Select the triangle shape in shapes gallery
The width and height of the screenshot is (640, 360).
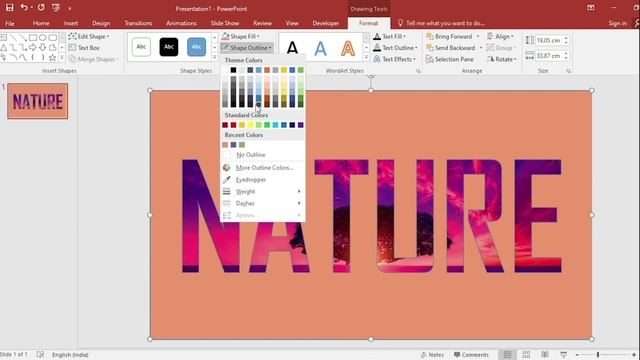[3, 48]
